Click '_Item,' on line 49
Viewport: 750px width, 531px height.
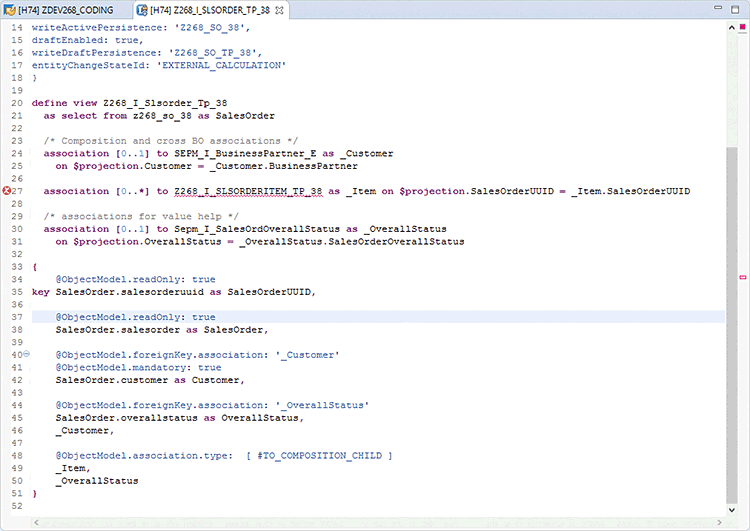[73, 468]
